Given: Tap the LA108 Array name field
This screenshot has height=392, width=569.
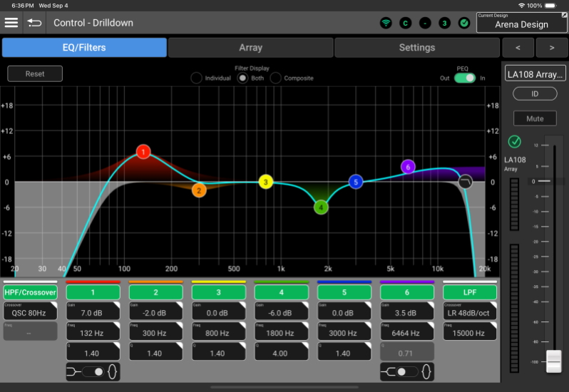Looking at the screenshot, I should (x=535, y=74).
